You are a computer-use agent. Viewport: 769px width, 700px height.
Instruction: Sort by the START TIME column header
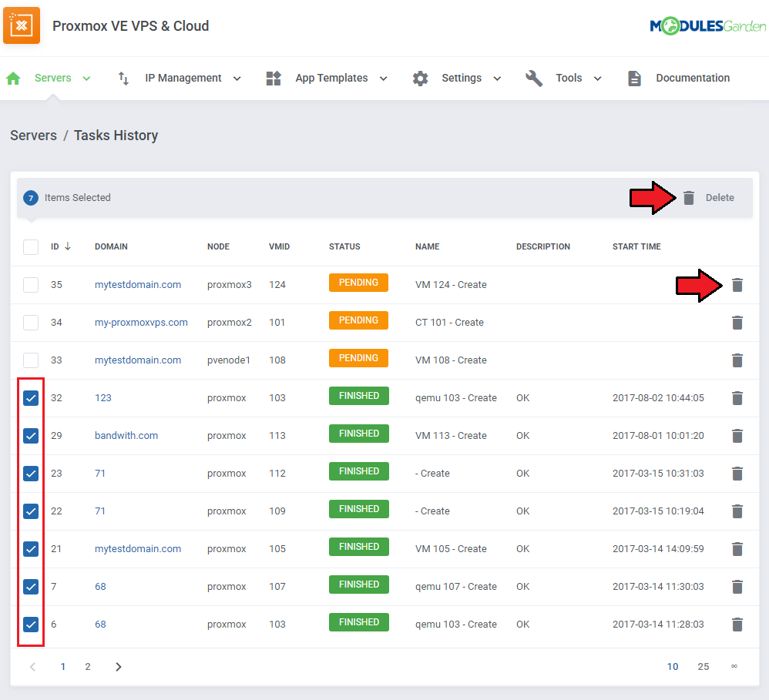[x=636, y=246]
